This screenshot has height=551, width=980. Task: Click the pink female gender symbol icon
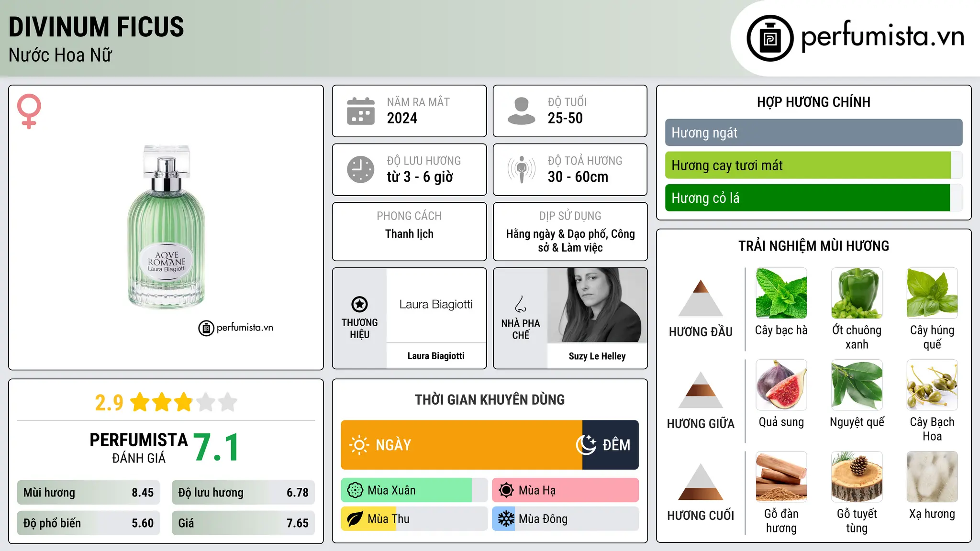(x=29, y=111)
